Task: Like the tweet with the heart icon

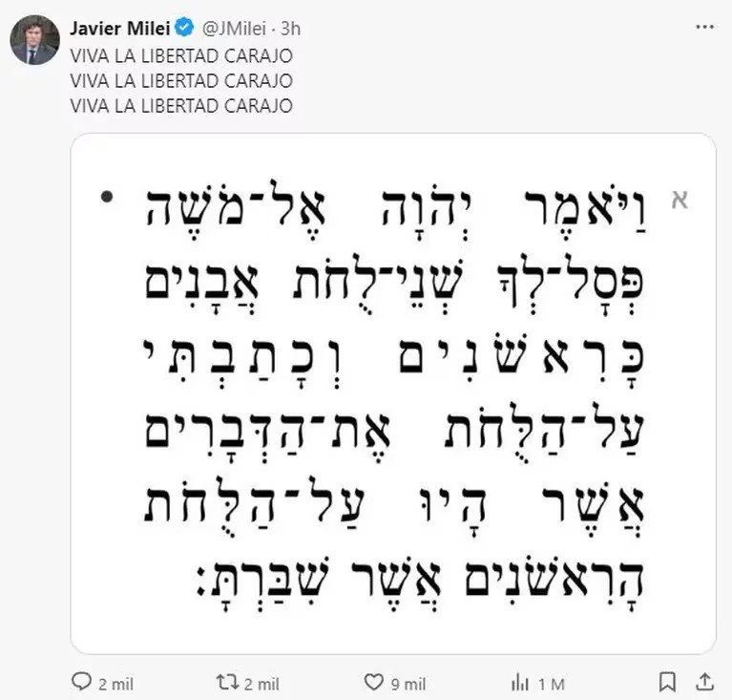Action: click(x=375, y=683)
